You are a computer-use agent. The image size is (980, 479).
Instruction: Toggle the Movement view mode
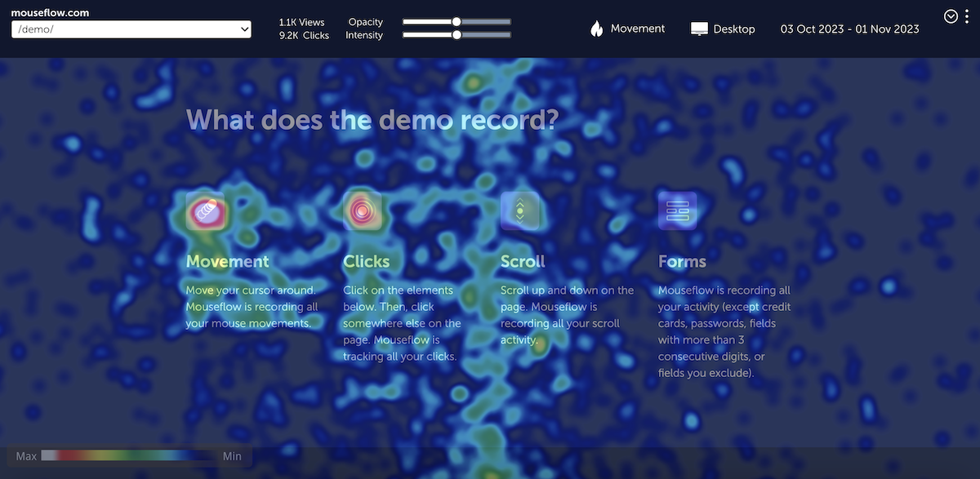click(627, 28)
